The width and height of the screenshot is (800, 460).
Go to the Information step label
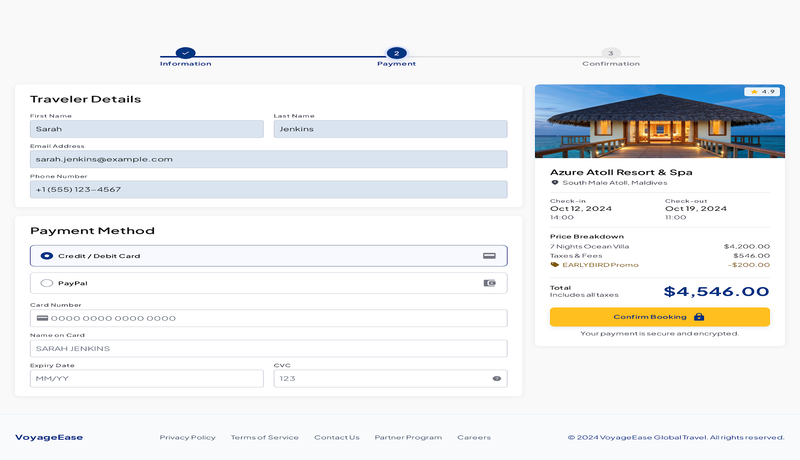point(185,64)
